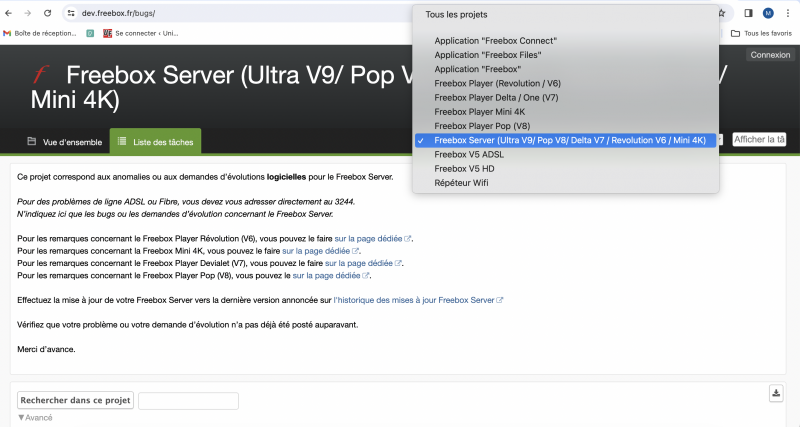Open the Chrome profile avatar

pos(768,13)
